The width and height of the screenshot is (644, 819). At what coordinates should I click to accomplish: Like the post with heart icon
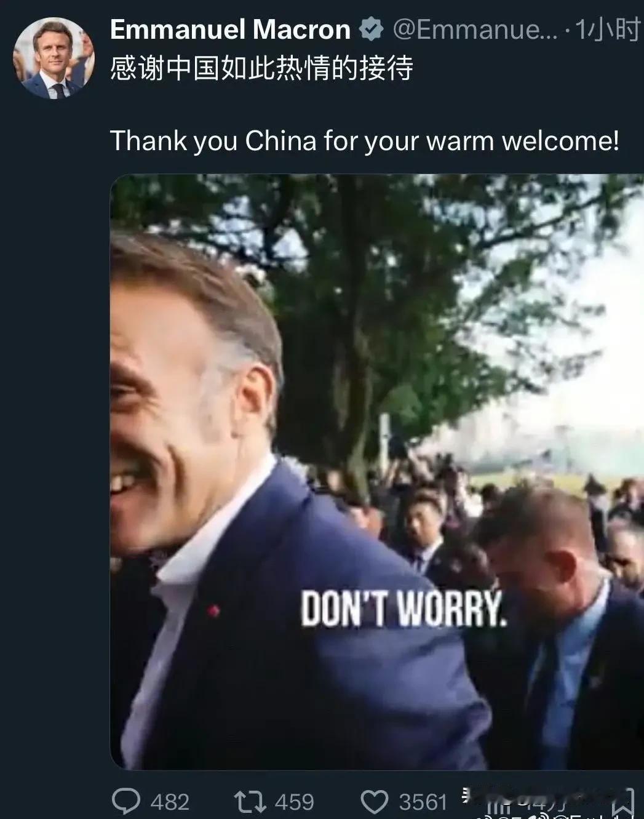pos(375,802)
